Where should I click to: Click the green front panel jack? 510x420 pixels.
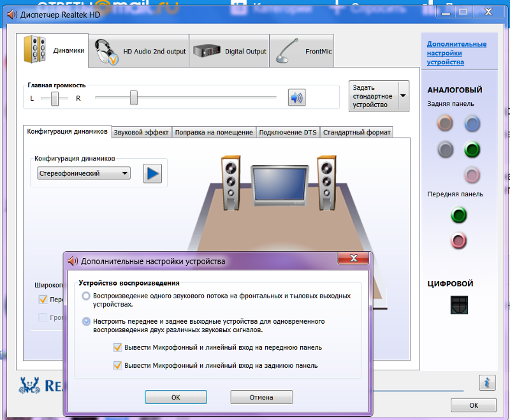458,215
